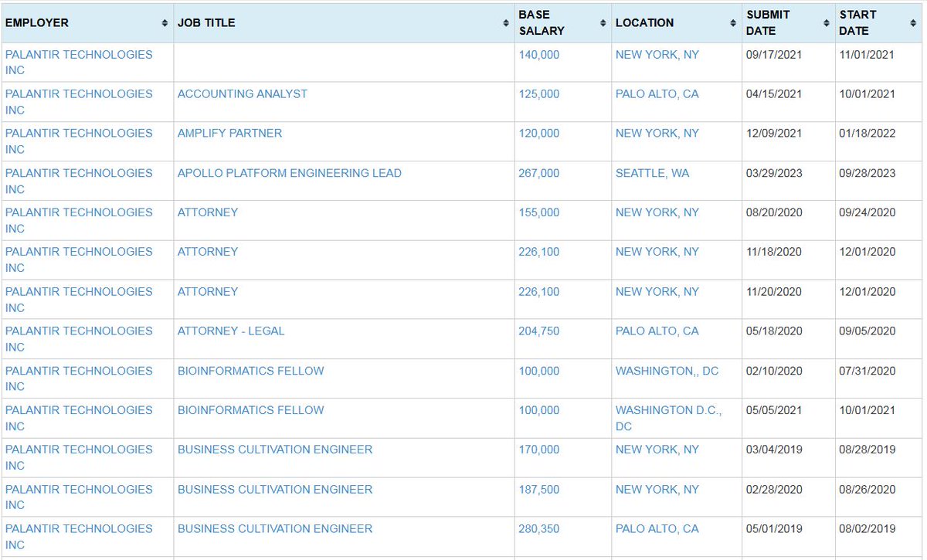Open Palantir employer link in Amplify Partner row

tap(79, 141)
